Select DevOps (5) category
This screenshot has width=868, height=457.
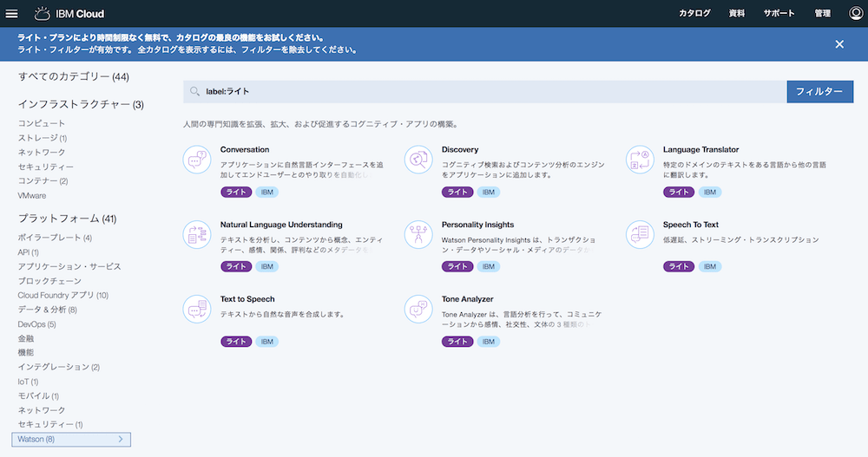(36, 324)
